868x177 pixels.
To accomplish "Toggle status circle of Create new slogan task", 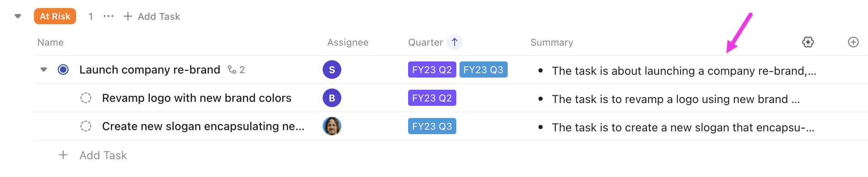I will click(x=86, y=126).
